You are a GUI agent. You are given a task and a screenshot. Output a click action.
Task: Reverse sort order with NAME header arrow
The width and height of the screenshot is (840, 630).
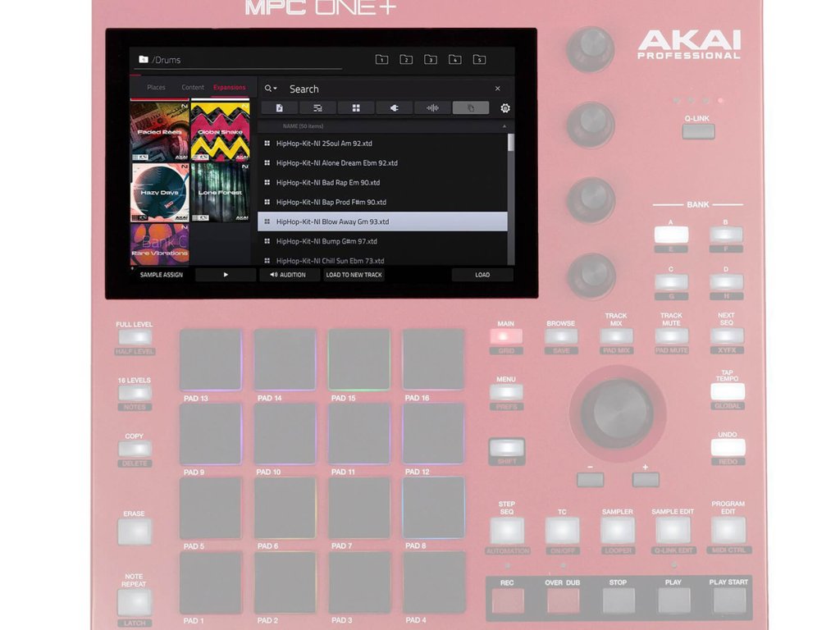pos(504,126)
